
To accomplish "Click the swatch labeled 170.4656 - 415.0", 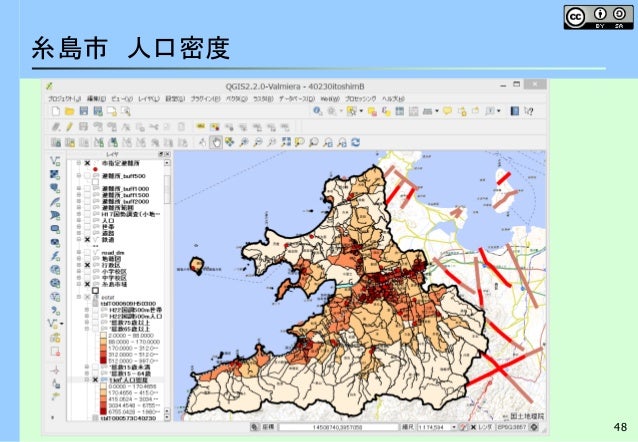I will pos(103,393).
